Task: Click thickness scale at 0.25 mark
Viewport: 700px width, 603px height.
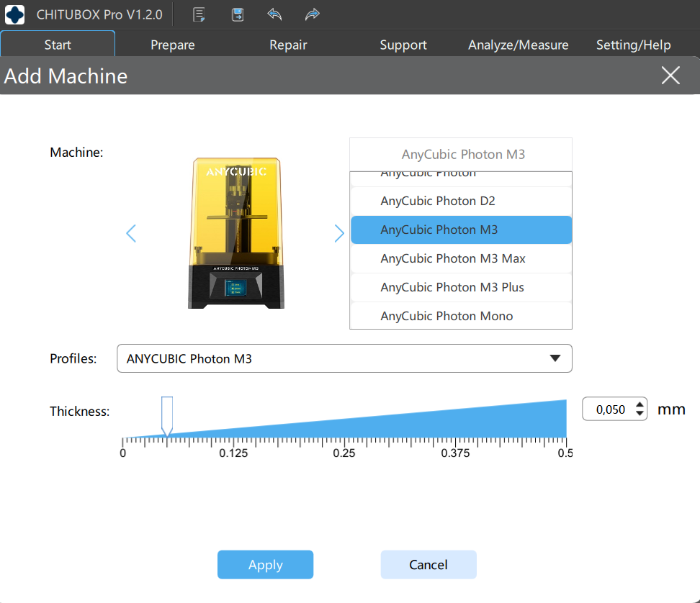Action: 344,453
